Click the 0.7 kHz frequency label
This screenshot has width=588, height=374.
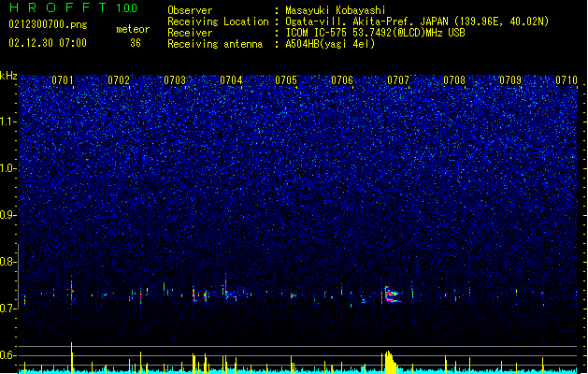[7, 309]
